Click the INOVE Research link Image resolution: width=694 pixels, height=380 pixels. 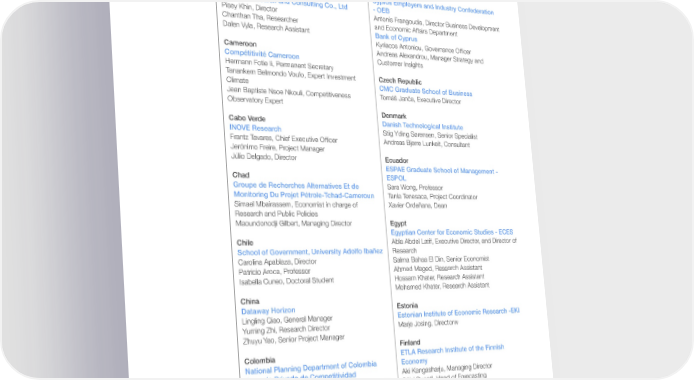(x=255, y=128)
